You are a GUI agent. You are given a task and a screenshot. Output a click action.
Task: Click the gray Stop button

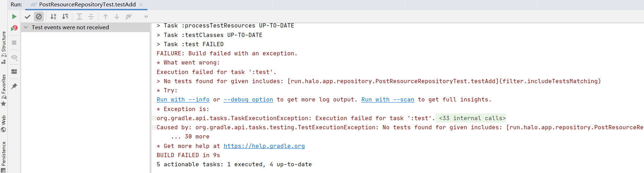14,43
